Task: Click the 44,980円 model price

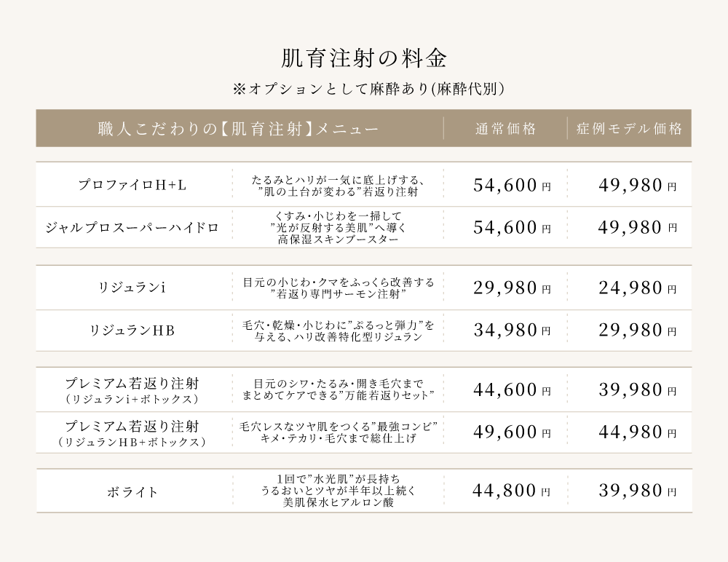Action: pyautogui.click(x=638, y=433)
